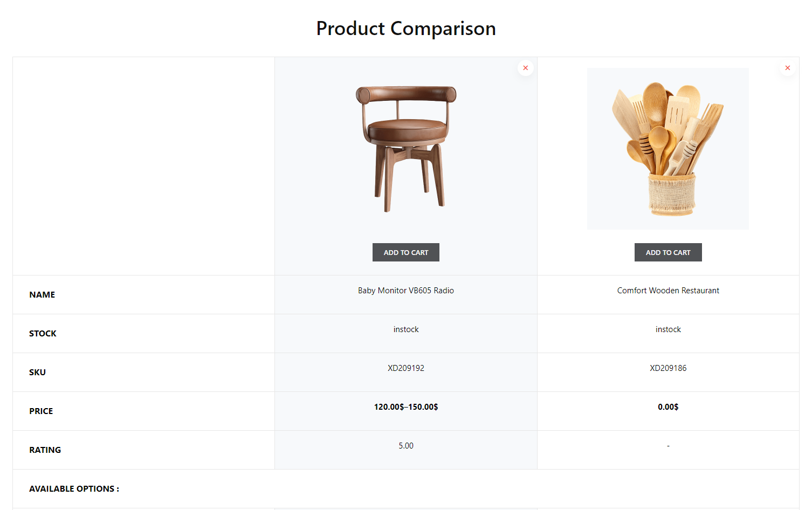812x510 pixels.
Task: Add Baby Monitor VB605 Radio to cart
Action: pyautogui.click(x=406, y=252)
